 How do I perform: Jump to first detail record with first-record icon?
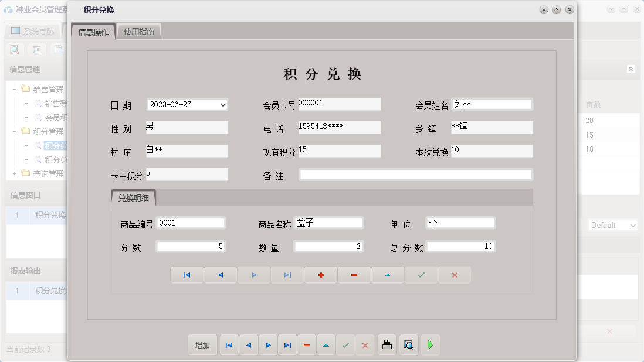187,274
